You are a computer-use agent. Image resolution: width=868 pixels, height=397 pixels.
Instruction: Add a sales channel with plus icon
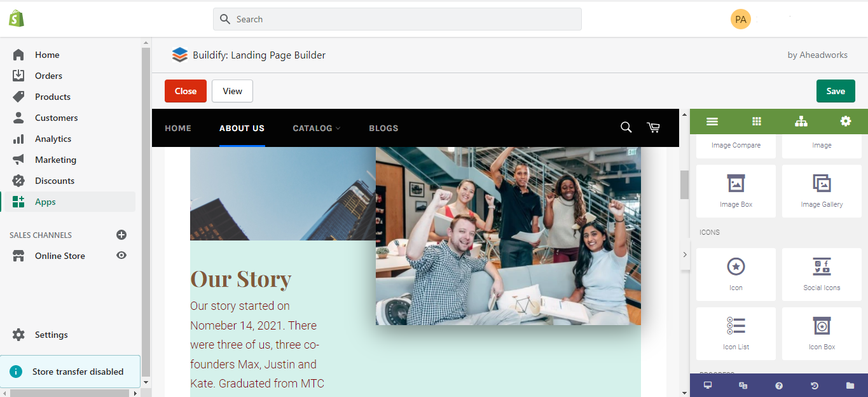pos(121,235)
